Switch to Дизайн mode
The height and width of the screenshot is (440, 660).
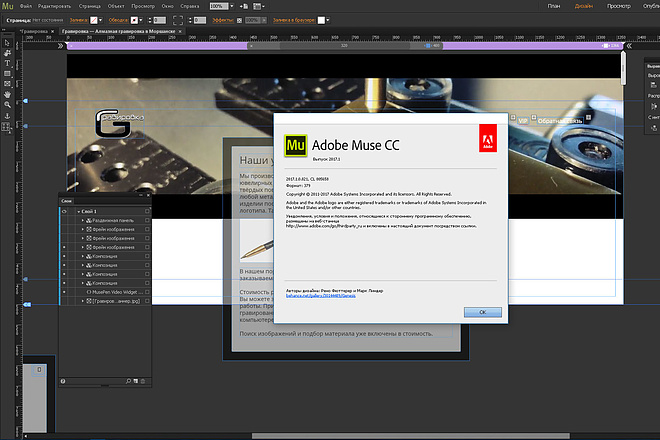click(583, 6)
